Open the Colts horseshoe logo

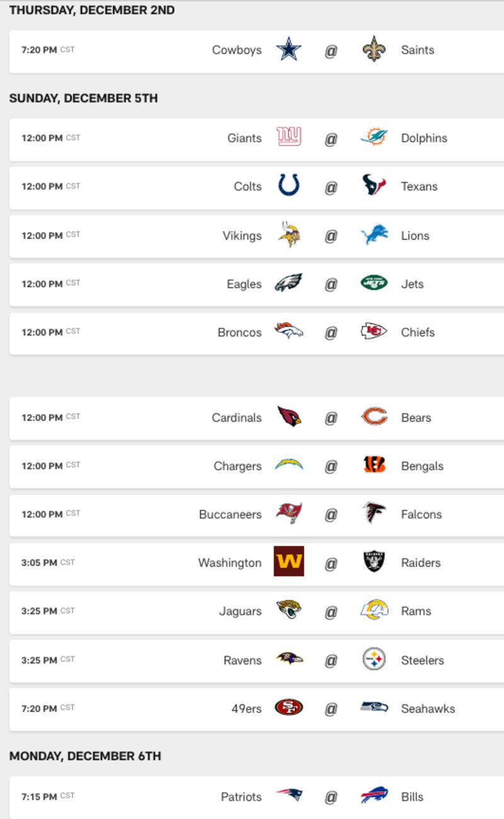tap(289, 186)
